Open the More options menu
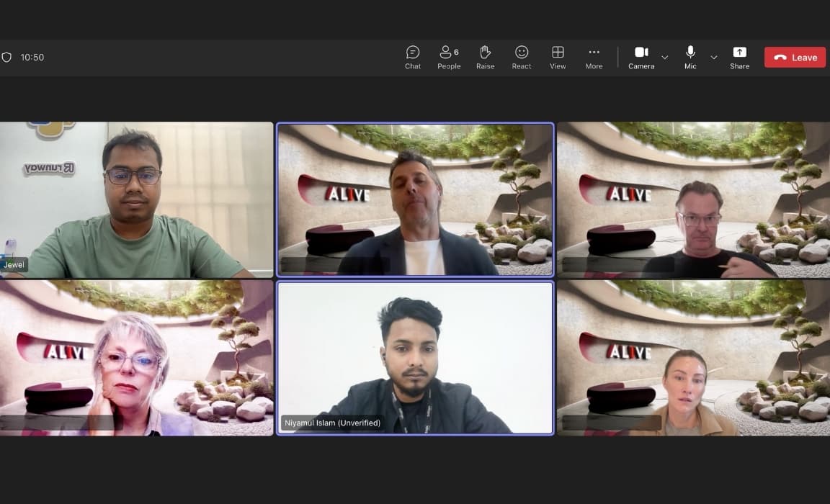 pyautogui.click(x=594, y=57)
